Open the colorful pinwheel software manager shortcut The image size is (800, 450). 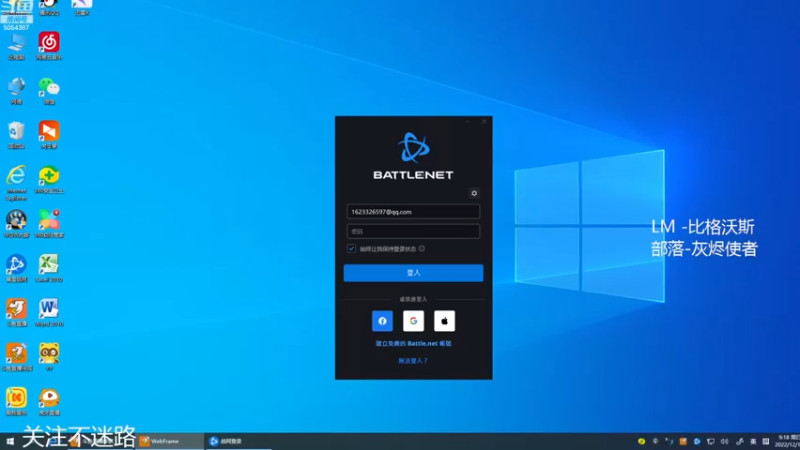pyautogui.click(x=49, y=224)
